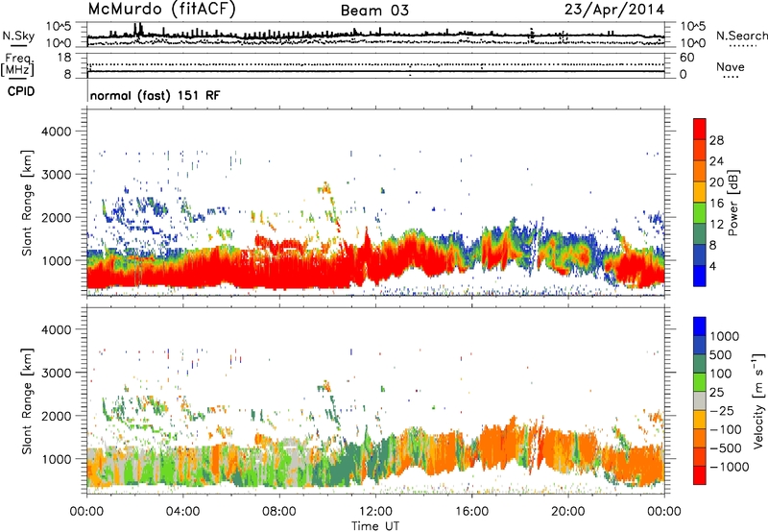The image size is (768, 532).
Task: Click the CPID label
Action: point(21,91)
